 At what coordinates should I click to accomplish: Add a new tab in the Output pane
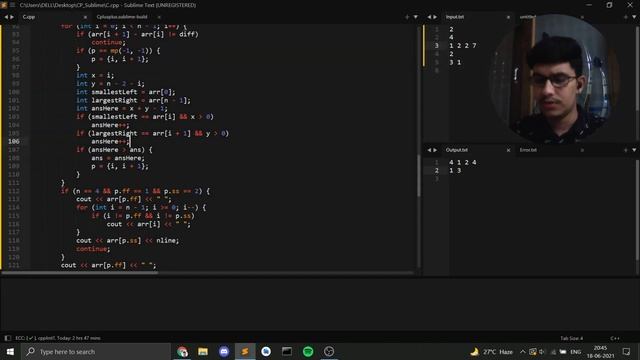625,150
